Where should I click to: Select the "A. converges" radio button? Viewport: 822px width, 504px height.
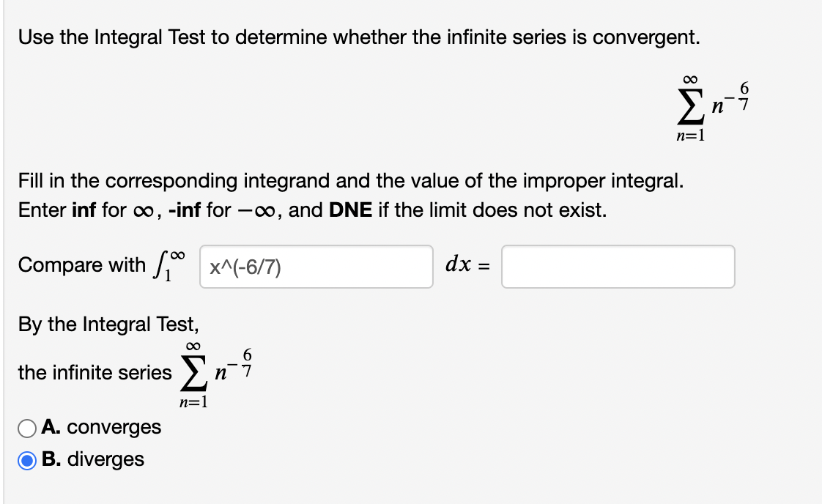coord(27,427)
